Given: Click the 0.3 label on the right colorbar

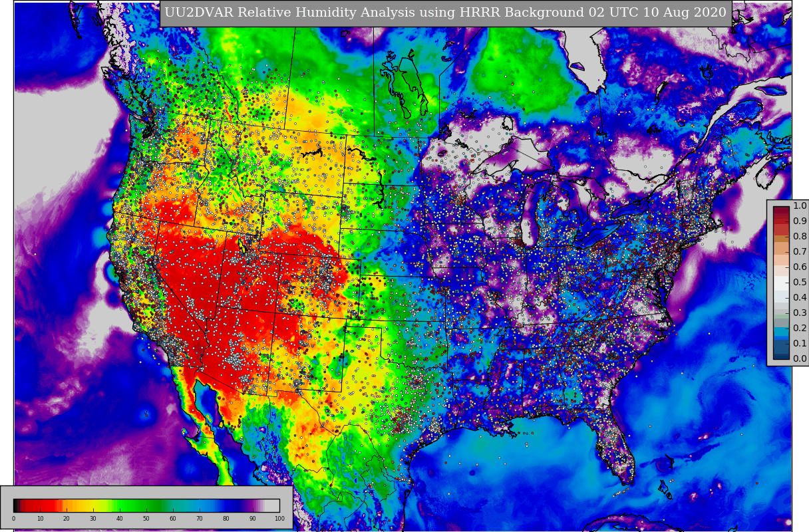Looking at the screenshot, I should point(800,313).
